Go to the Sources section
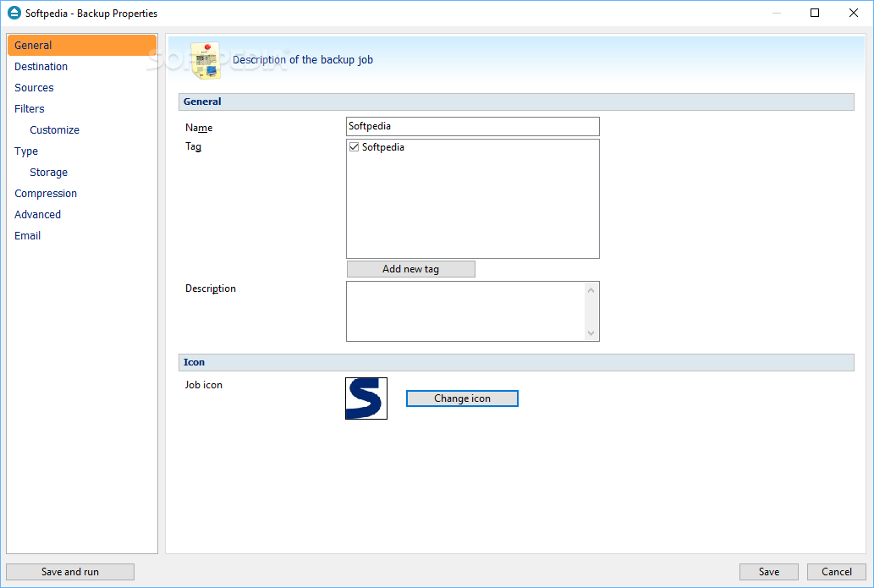Viewport: 874px width, 588px height. click(34, 87)
